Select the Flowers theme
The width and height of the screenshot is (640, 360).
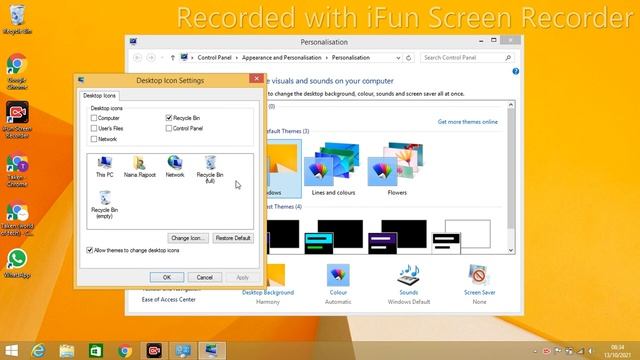coord(397,169)
